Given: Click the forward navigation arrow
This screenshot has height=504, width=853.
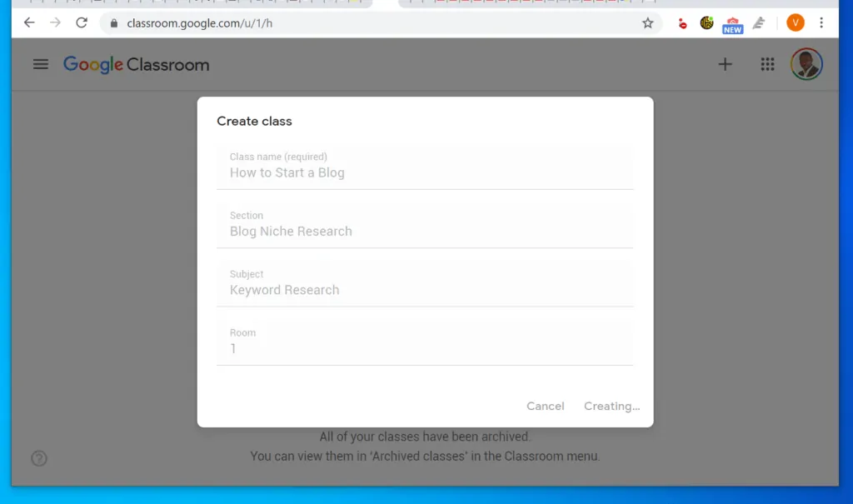Looking at the screenshot, I should click(x=55, y=22).
